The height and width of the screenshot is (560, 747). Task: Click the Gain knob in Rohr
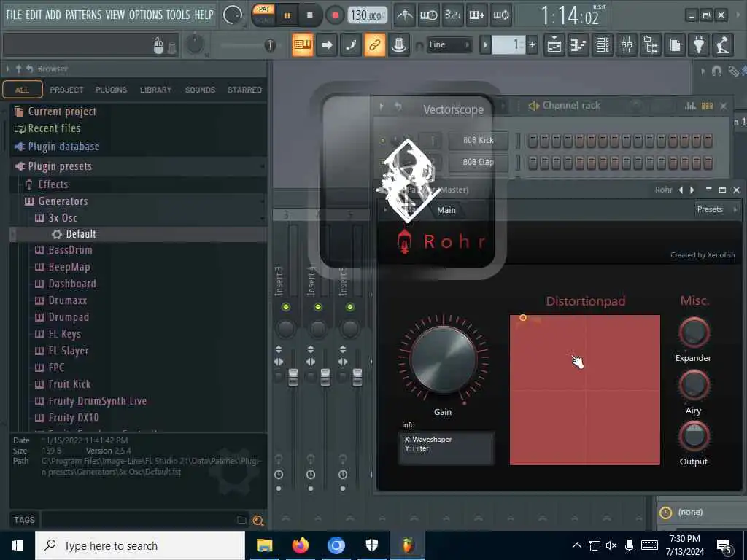(443, 359)
